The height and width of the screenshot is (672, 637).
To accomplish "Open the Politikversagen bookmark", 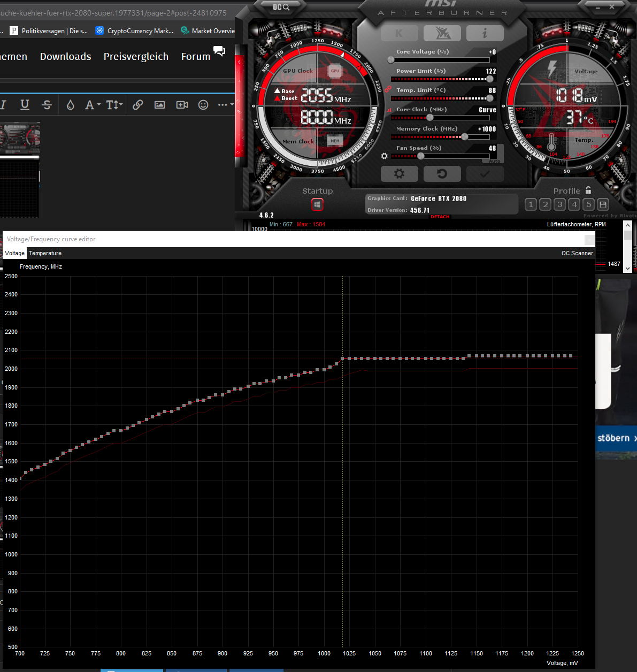I will [x=49, y=31].
